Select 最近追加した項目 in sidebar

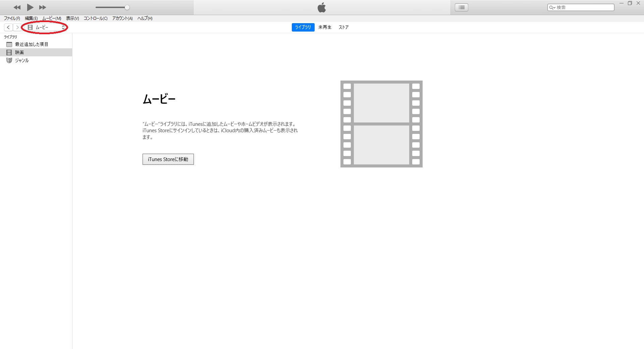[36, 44]
